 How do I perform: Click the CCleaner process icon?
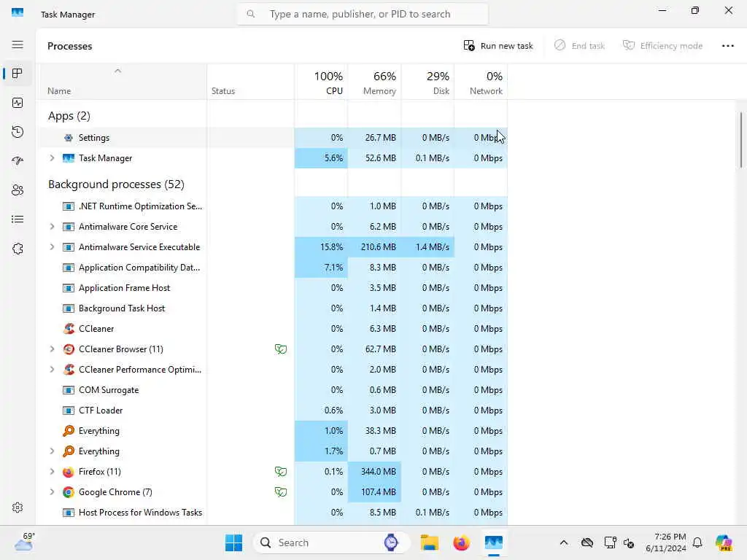[x=69, y=329]
